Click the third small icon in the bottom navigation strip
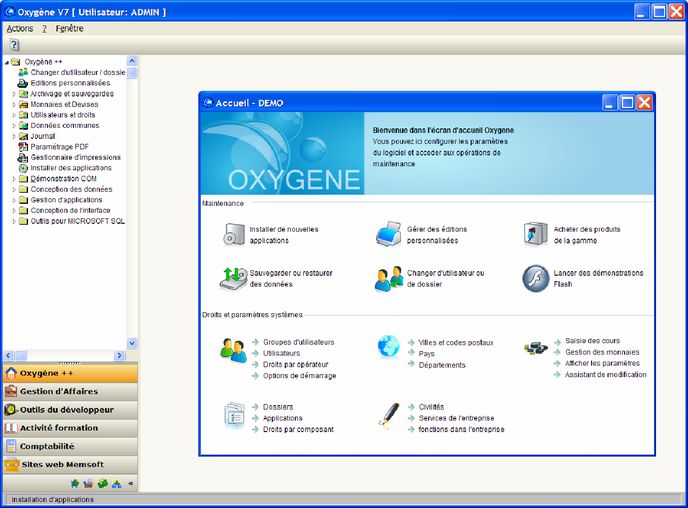688x508 pixels. tap(103, 483)
